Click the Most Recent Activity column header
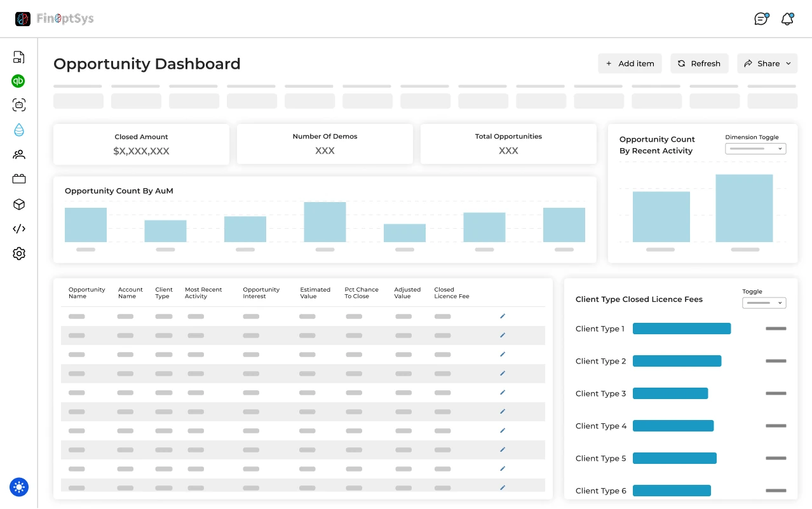This screenshot has width=812, height=509. (x=203, y=293)
